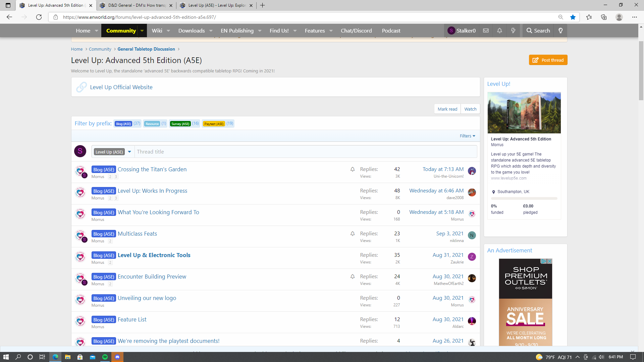Open the Podcast menu item
Image resolution: width=644 pixels, height=362 pixels.
coord(391,31)
